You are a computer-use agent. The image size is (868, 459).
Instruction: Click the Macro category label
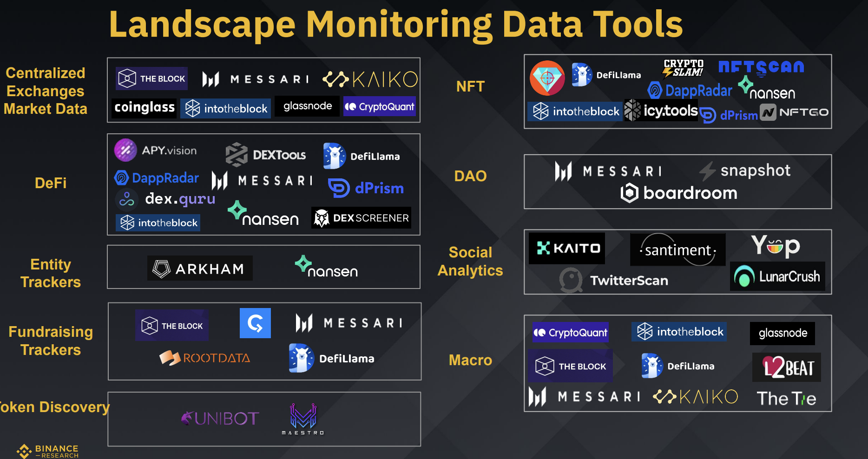470,360
